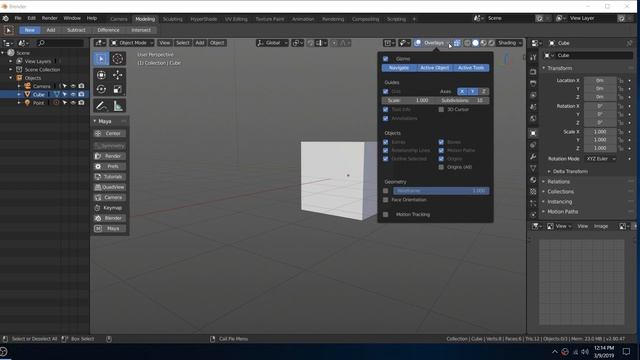Open the Material properties tab icon
Viewport: 640px width, 360px height.
(x=533, y=180)
